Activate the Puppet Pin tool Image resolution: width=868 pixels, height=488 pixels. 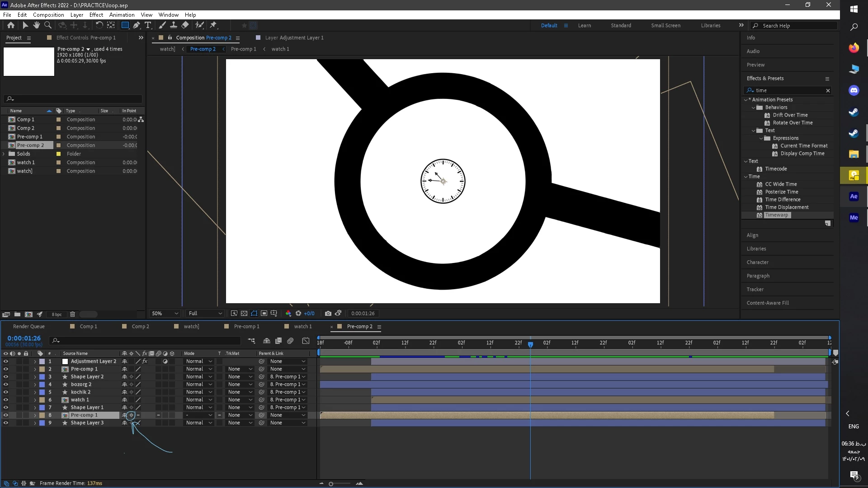[x=213, y=25]
